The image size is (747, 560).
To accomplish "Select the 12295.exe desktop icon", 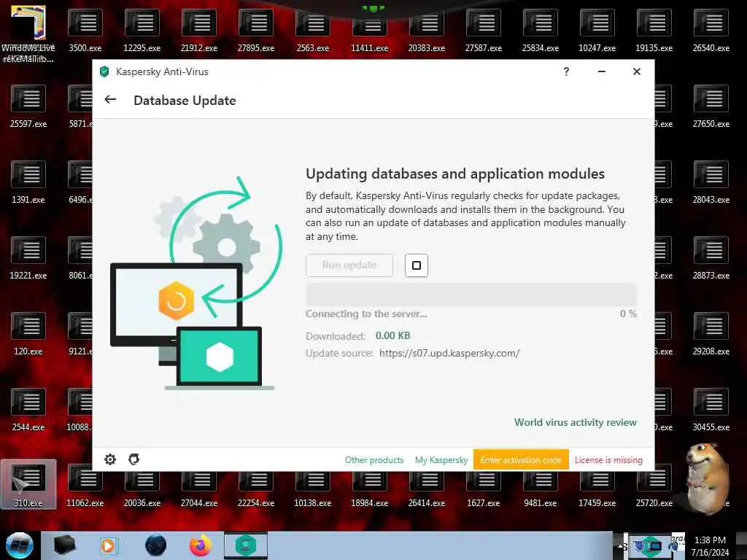I will [142, 31].
